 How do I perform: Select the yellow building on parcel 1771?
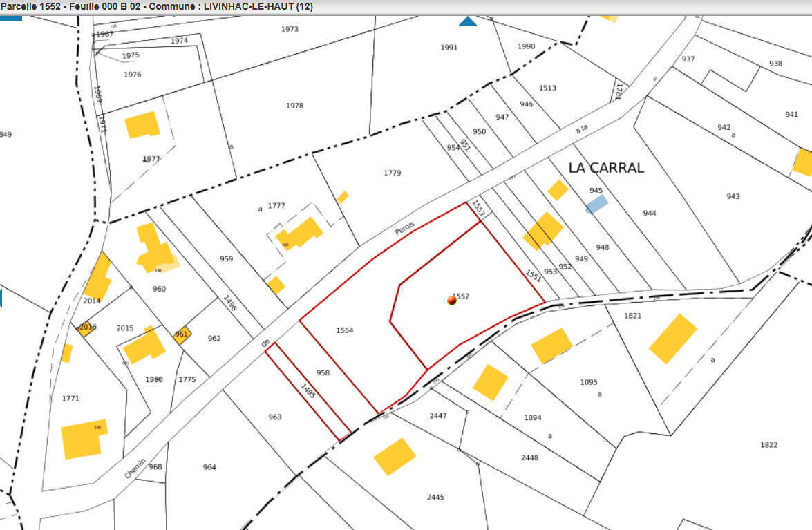click(85, 438)
